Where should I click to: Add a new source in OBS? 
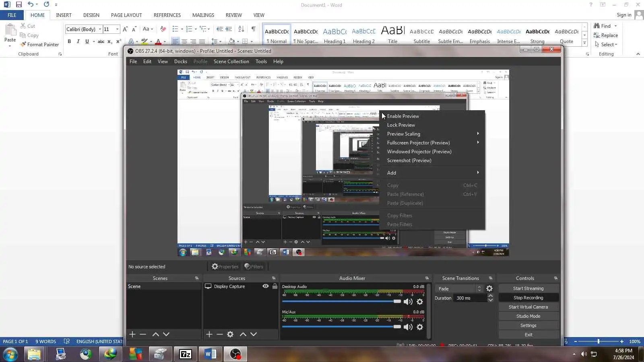coord(209,334)
